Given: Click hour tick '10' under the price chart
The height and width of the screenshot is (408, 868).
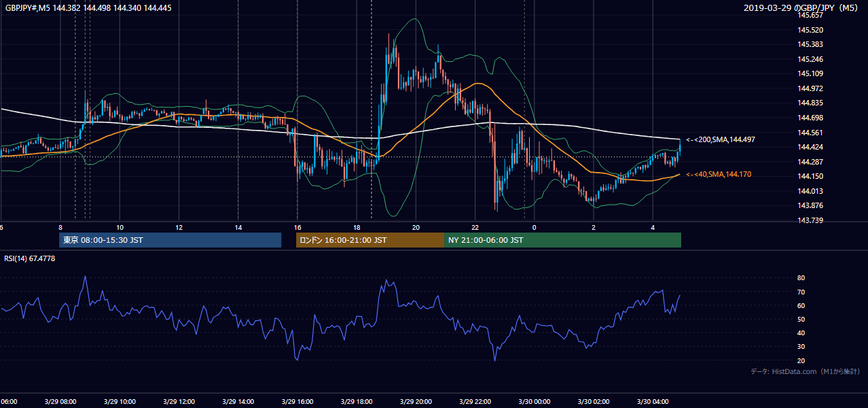Looking at the screenshot, I should point(120,227).
